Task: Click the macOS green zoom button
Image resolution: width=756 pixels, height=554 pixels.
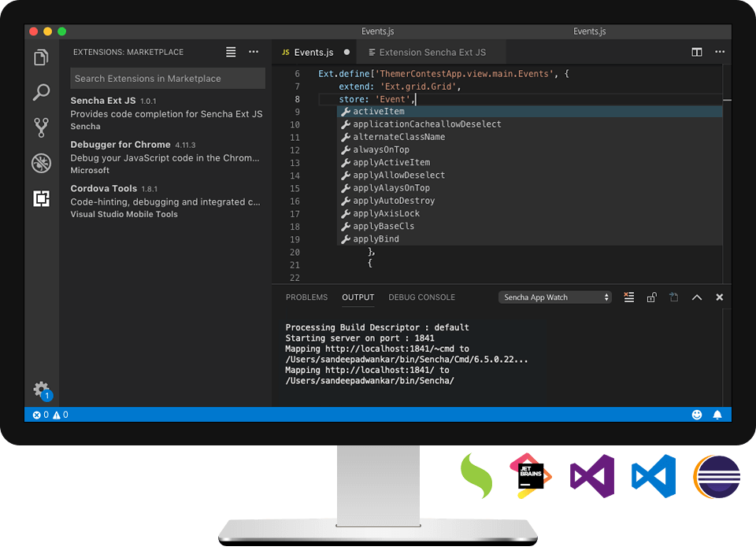Action: pos(61,31)
